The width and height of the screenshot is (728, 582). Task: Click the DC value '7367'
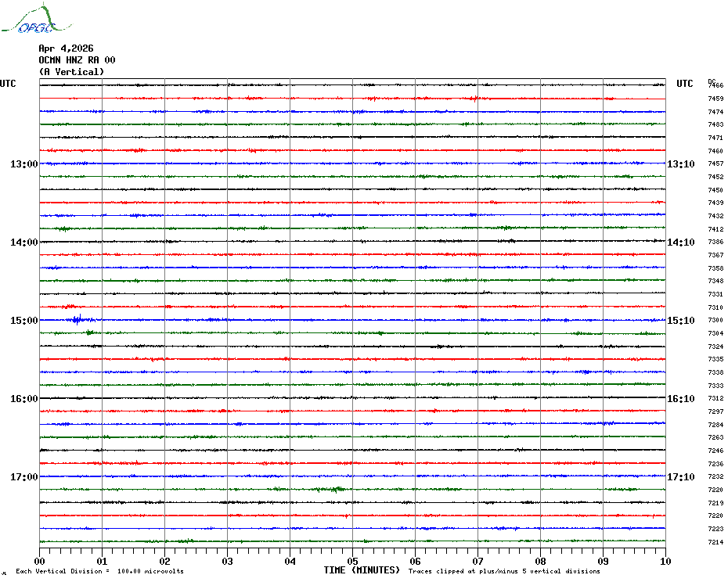tap(715, 255)
